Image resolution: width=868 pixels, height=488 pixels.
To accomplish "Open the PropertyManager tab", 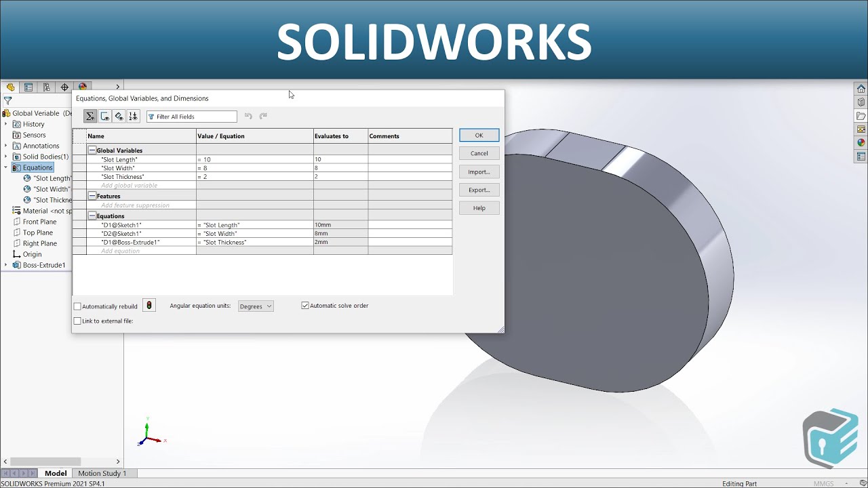I will tap(28, 87).
